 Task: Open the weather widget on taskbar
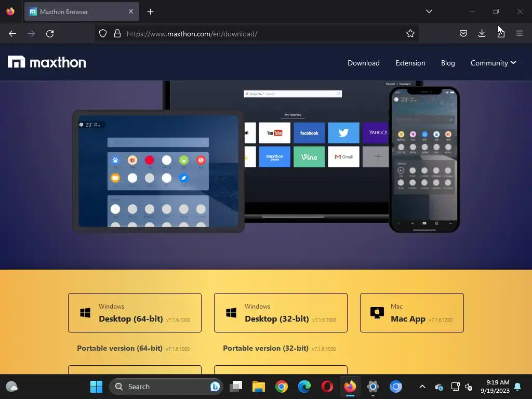click(12, 387)
